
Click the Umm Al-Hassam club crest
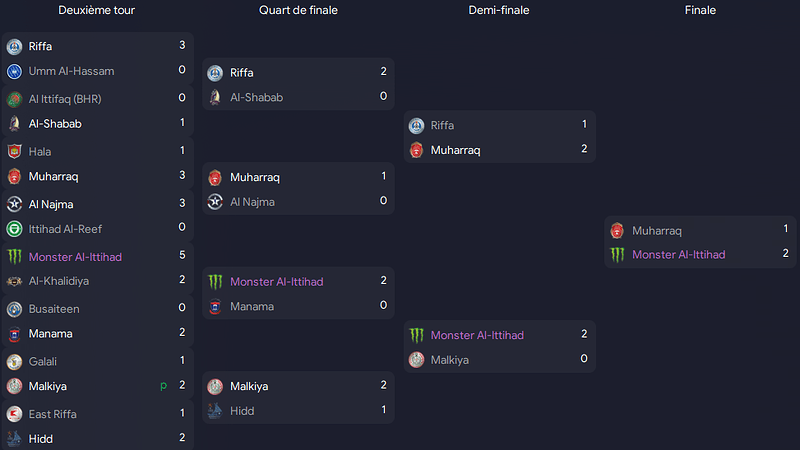[x=14, y=71]
